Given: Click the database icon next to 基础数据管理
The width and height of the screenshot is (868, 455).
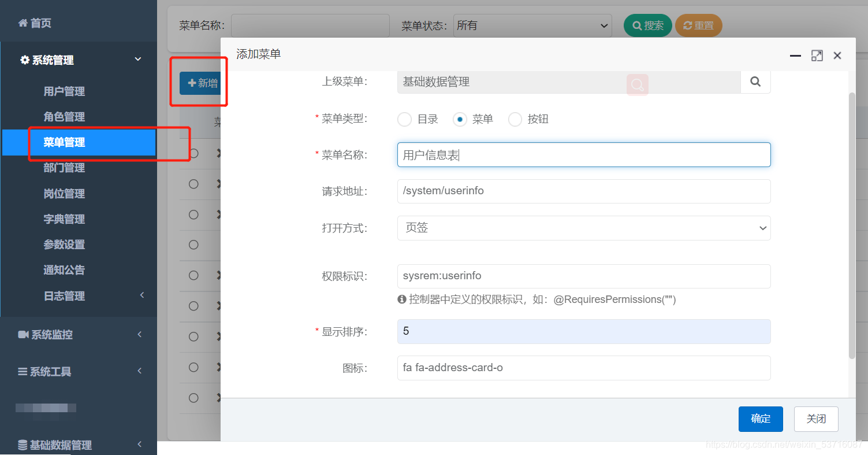Looking at the screenshot, I should pos(23,445).
